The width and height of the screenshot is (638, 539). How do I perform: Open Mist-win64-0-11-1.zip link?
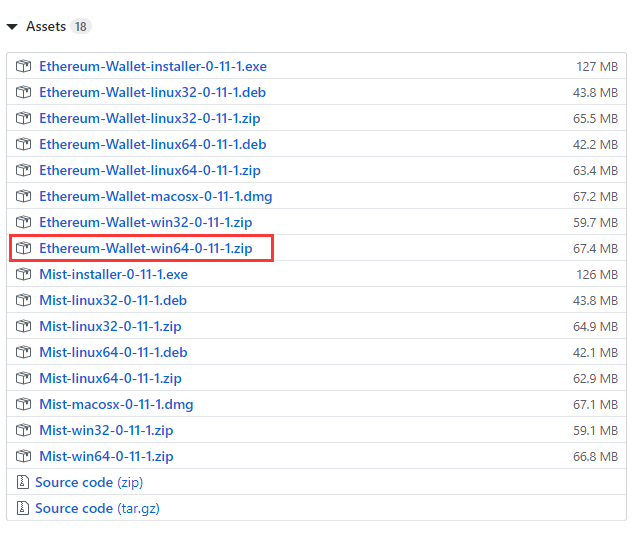(x=106, y=456)
